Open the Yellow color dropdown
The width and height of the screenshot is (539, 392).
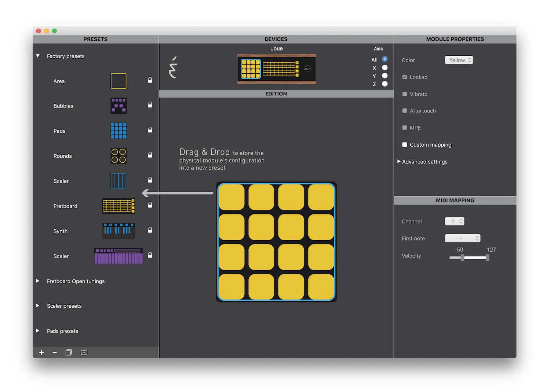tap(459, 60)
